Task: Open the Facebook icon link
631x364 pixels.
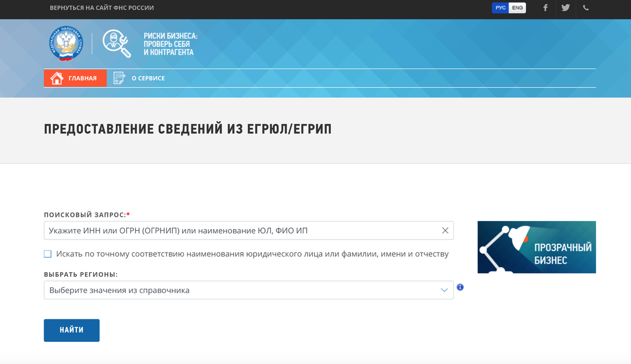Action: [545, 8]
